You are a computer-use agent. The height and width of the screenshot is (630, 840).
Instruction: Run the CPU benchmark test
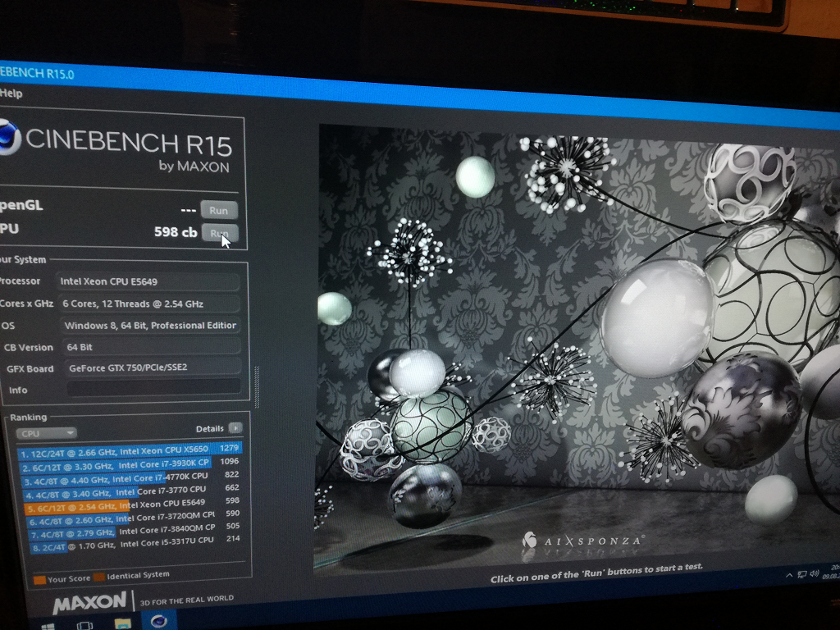click(220, 233)
